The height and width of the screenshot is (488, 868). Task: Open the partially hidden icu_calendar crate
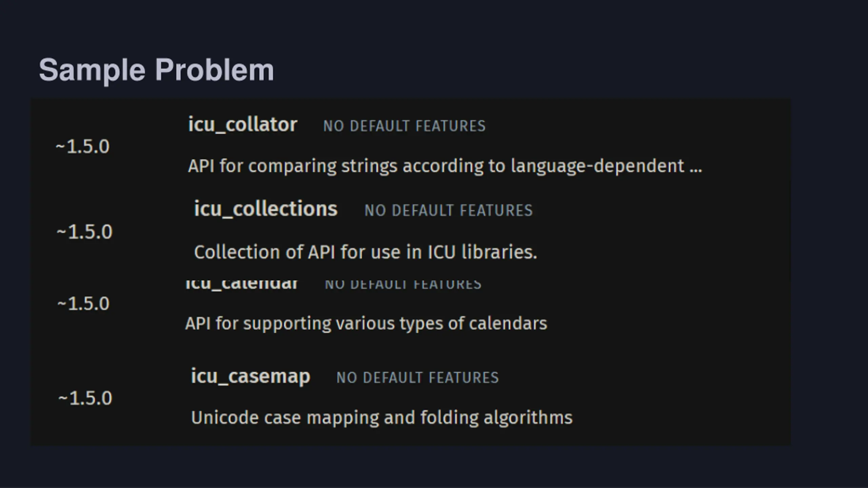(x=242, y=285)
